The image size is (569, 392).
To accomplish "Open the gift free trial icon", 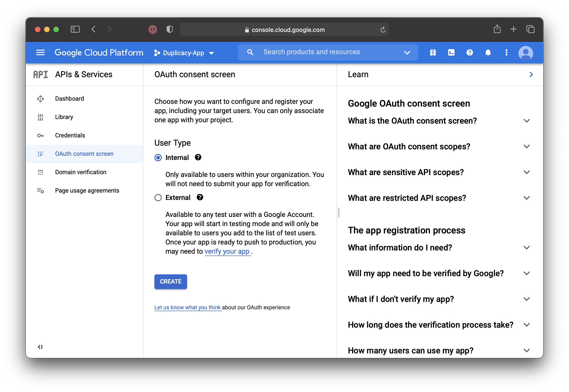I will pyautogui.click(x=433, y=53).
